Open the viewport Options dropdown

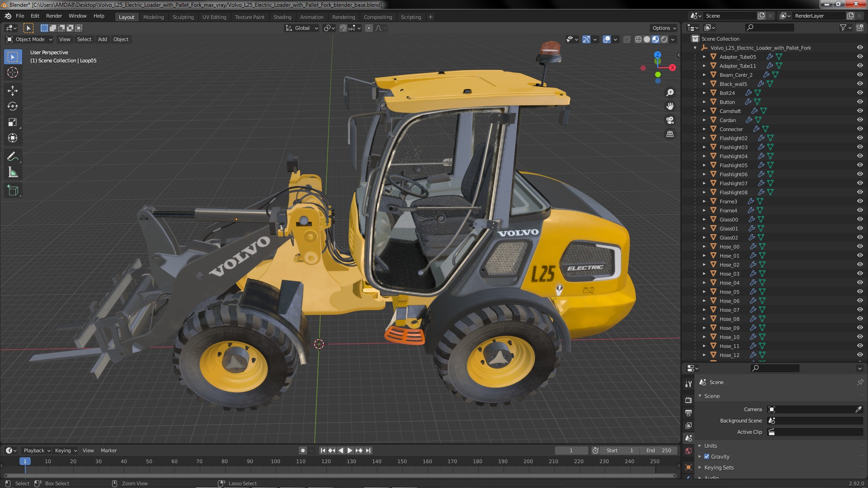coord(664,28)
